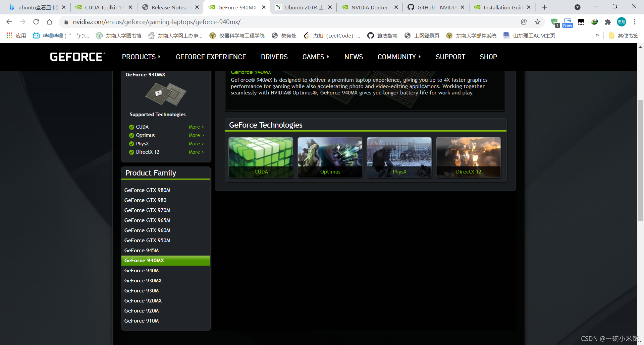Switch to the NVIDIA Docker tab
Screen dimensions: 644x345
pyautogui.click(x=370, y=7)
